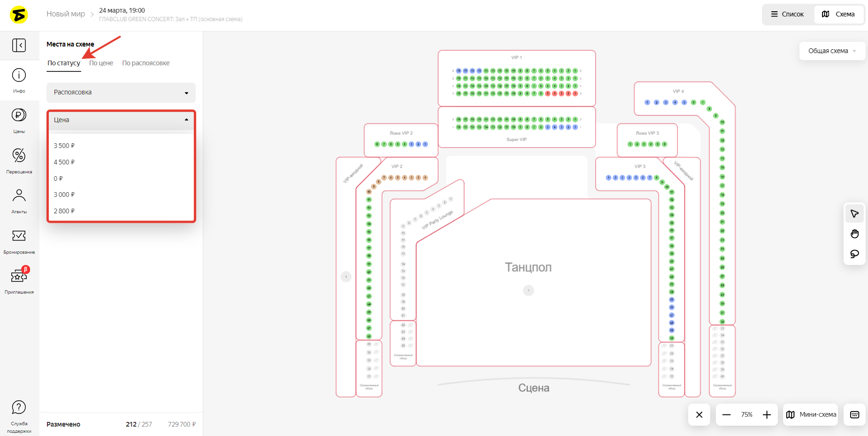Open the Бронирование section
Screen dimensions: 868x436
pyautogui.click(x=19, y=241)
